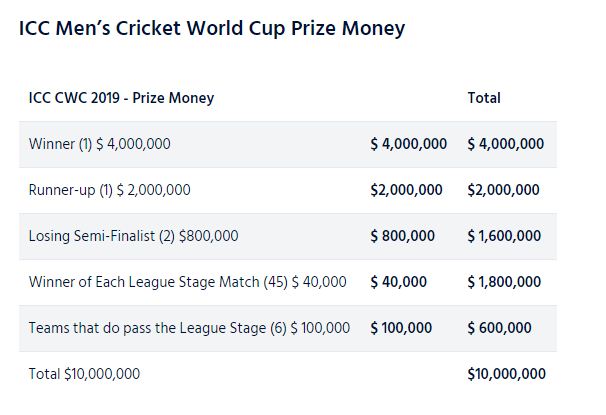The image size is (606, 415).
Task: Click the Total column header
Action: pyautogui.click(x=484, y=98)
